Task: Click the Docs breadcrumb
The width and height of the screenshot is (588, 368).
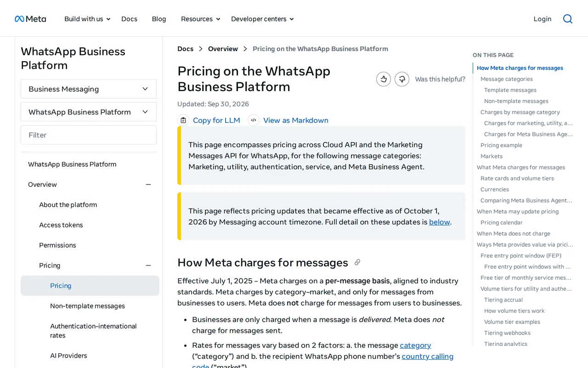Action: [186, 49]
